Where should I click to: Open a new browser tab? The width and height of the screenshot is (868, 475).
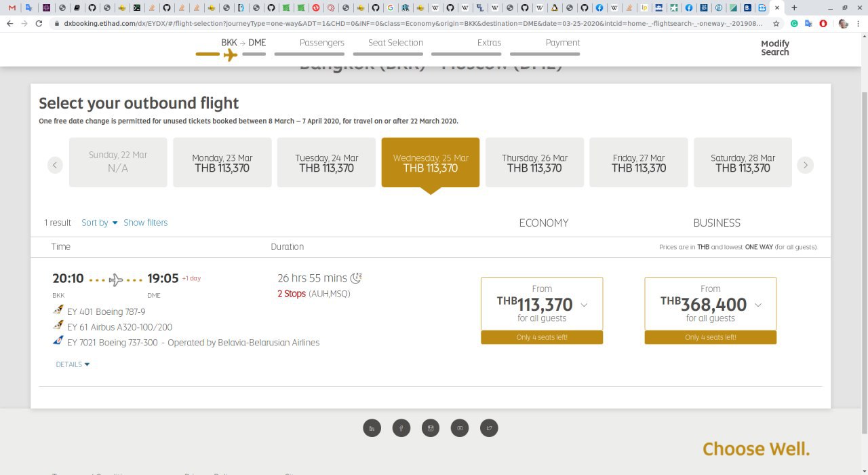(794, 7)
